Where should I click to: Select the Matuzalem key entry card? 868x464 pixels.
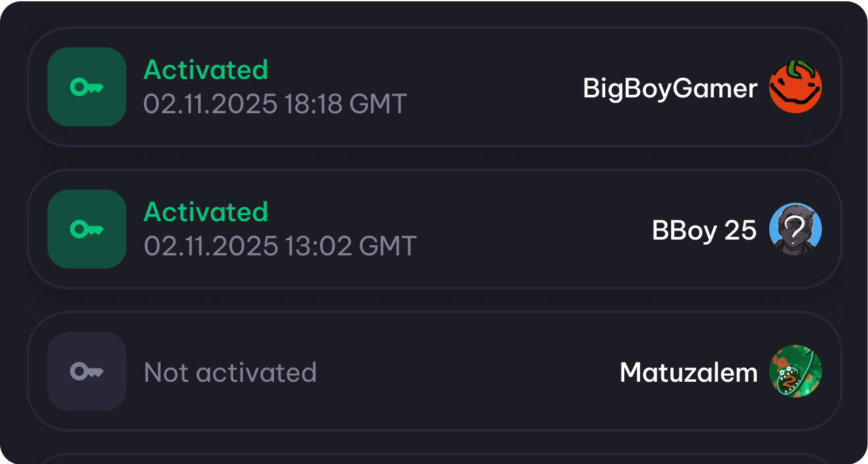pyautogui.click(x=461, y=372)
